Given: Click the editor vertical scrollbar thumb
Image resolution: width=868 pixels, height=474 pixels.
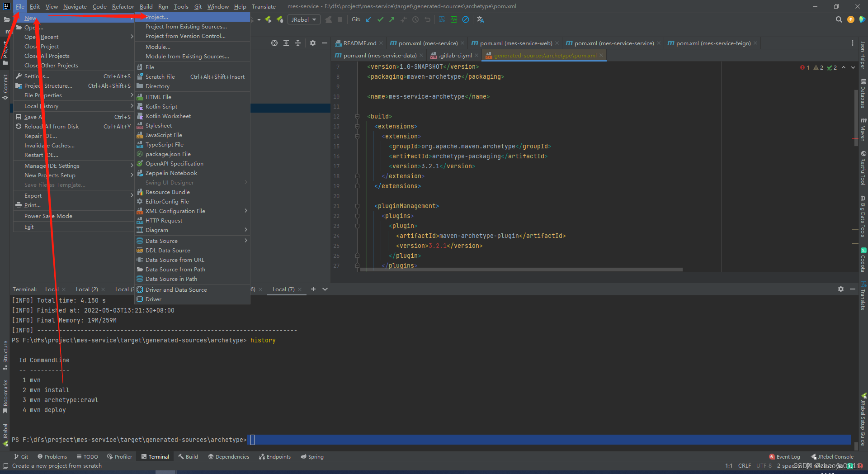Looking at the screenshot, I should tap(856, 118).
